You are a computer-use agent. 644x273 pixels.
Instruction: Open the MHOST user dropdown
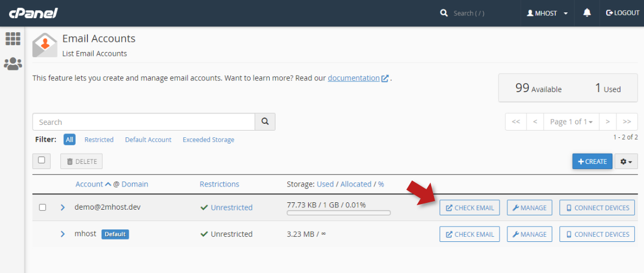click(x=547, y=13)
